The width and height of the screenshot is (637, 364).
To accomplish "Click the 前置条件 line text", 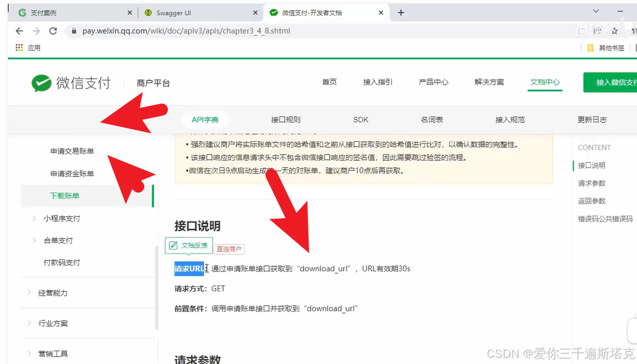I will [266, 308].
